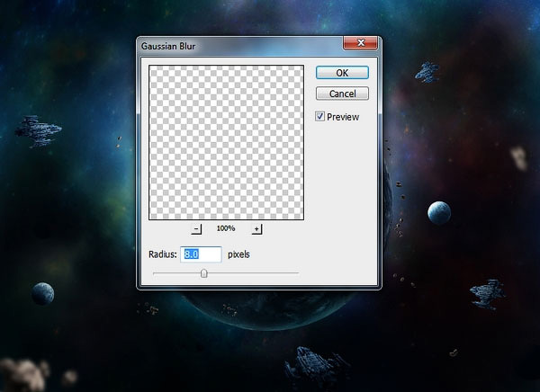Viewport: 540px width, 392px height.
Task: Click the 100% zoom level label
Action: [x=226, y=229]
